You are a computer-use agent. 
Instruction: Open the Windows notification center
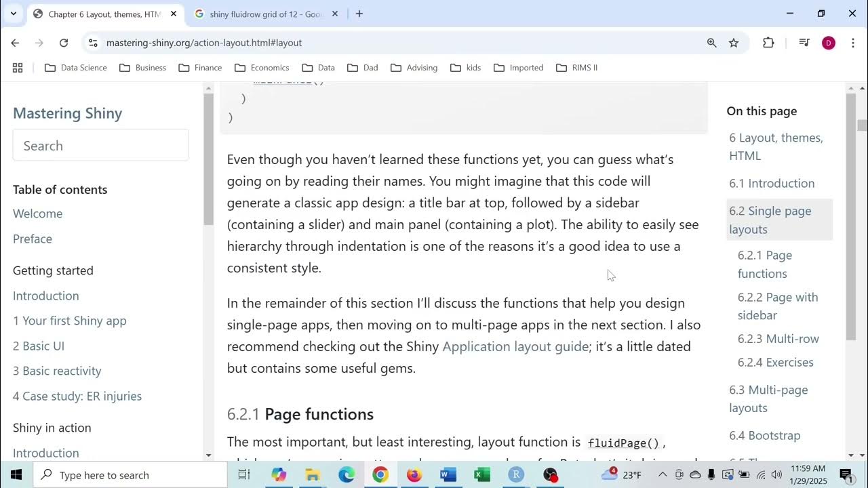click(x=846, y=474)
